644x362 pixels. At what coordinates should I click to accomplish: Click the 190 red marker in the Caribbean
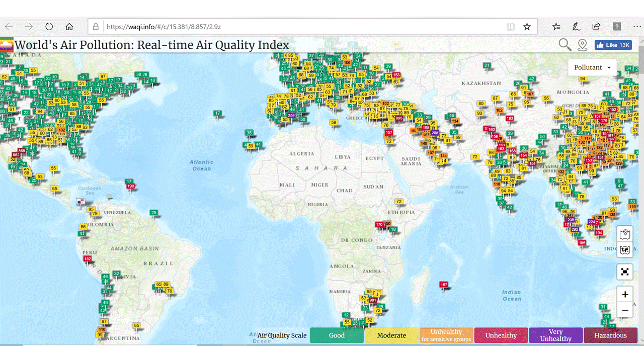(x=131, y=187)
